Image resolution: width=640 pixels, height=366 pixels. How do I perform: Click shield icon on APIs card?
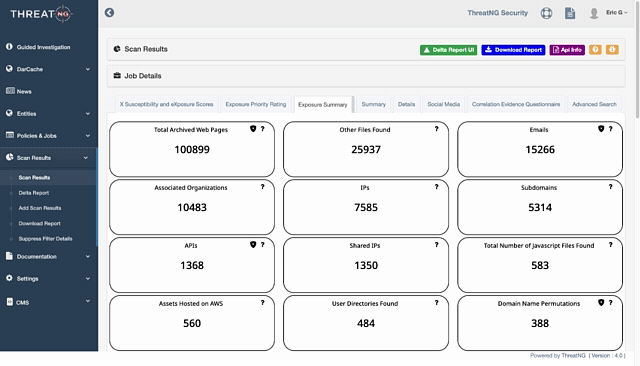point(253,245)
